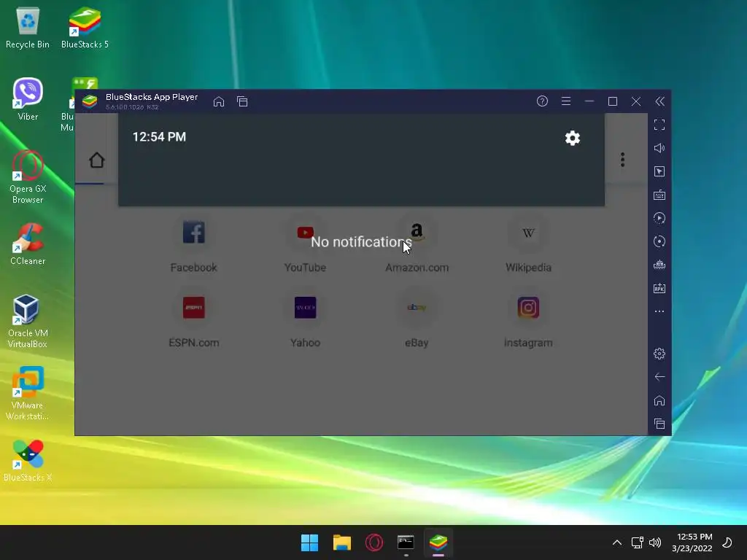
Task: Open game controls keyboard icon in sidebar
Action: pyautogui.click(x=659, y=195)
